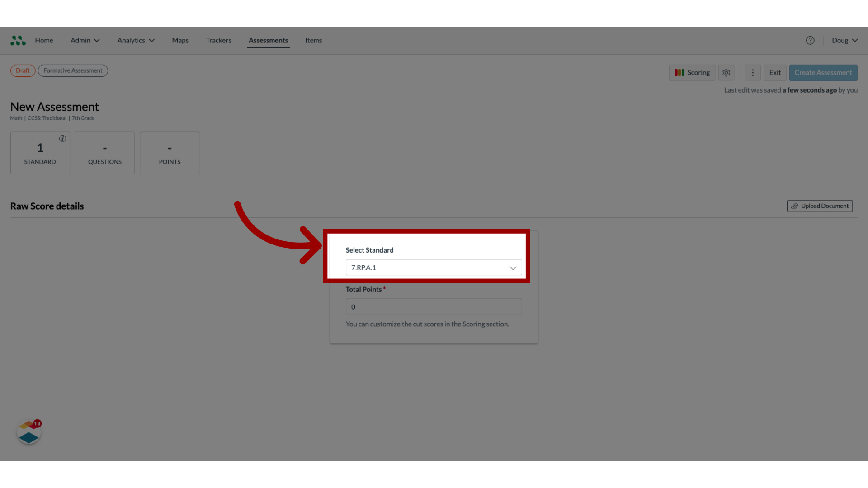Click the notification badge on stack icon
This screenshot has height=488, width=868.
pyautogui.click(x=38, y=424)
